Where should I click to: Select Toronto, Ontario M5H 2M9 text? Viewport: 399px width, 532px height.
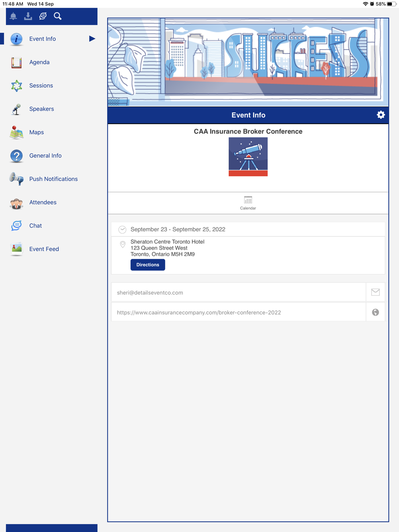[x=163, y=254]
